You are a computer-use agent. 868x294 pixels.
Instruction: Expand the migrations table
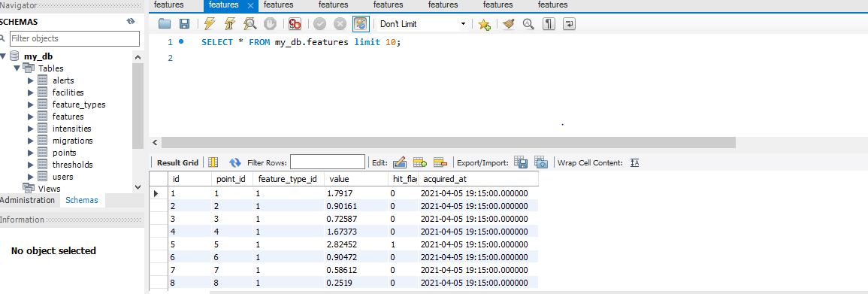pyautogui.click(x=31, y=141)
